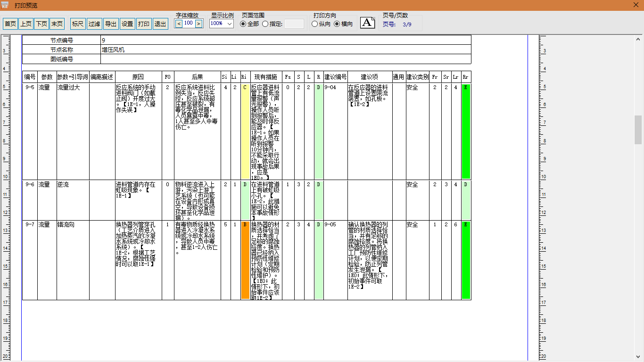The height and width of the screenshot is (362, 644).
Task: Click the 逆流 cell
Action: coord(73,200)
